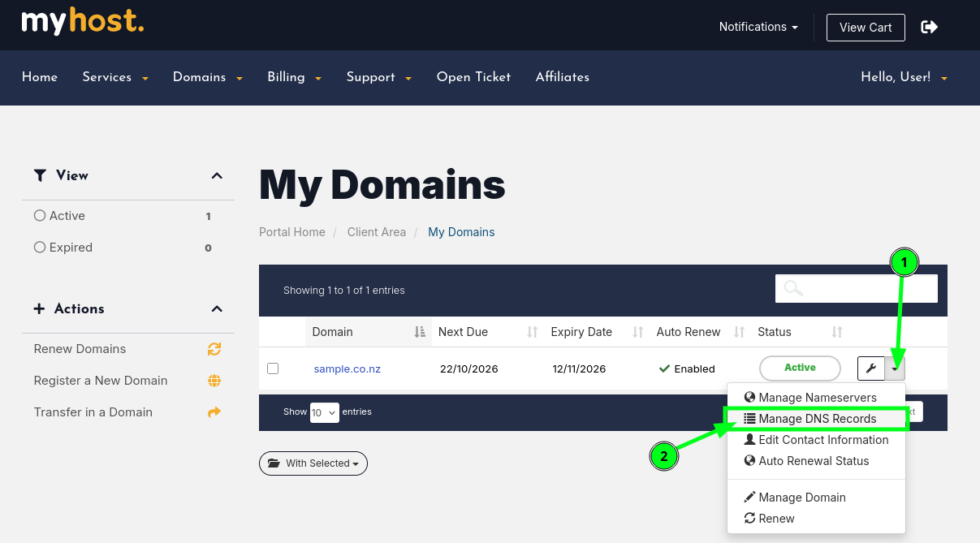Image resolution: width=980 pixels, height=543 pixels.
Task: Tick the checkbox for sample.co.nz
Action: [x=273, y=368]
